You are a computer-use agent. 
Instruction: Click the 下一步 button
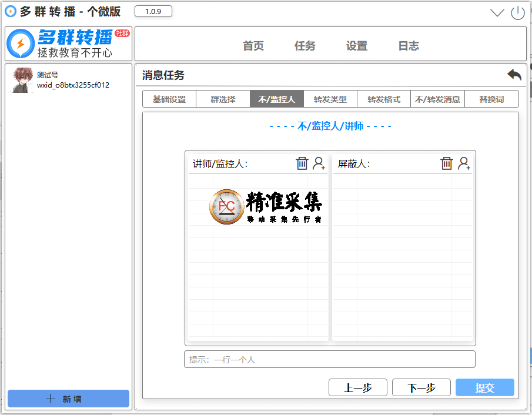tap(421, 387)
